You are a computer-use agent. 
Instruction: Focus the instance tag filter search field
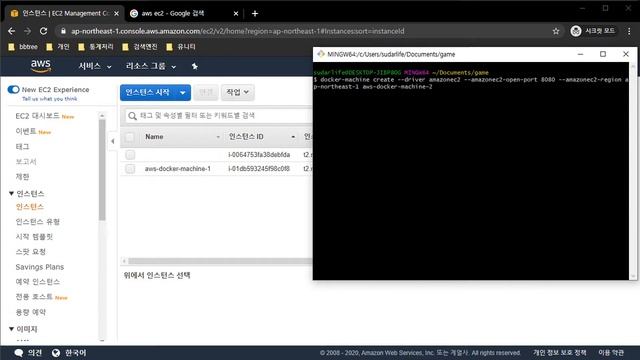click(x=218, y=116)
